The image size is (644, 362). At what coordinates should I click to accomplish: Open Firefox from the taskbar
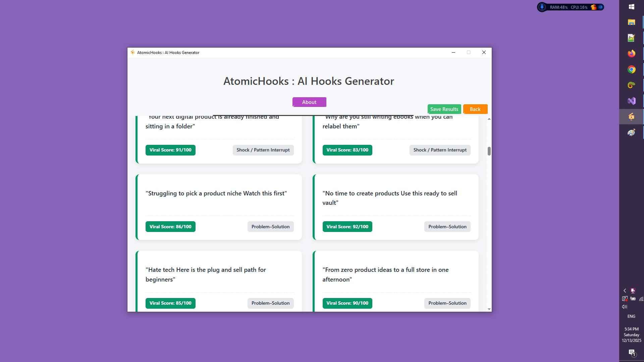coord(631,54)
